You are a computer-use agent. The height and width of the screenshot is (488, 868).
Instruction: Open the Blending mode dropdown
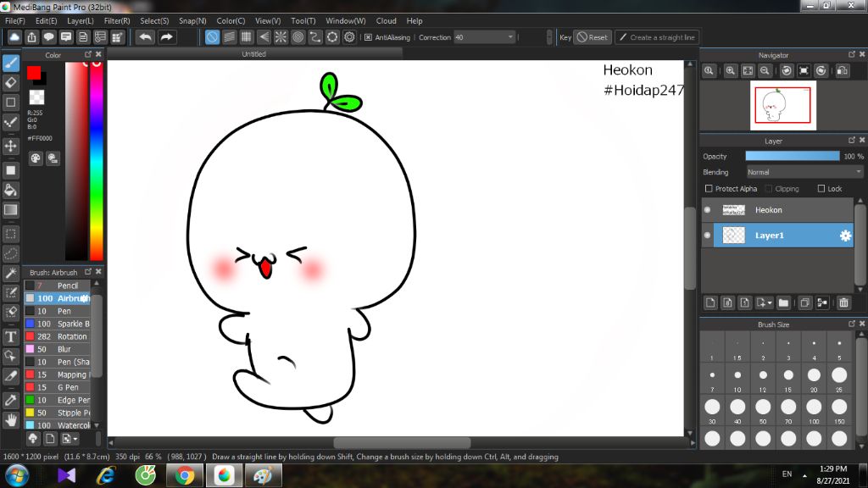click(804, 172)
